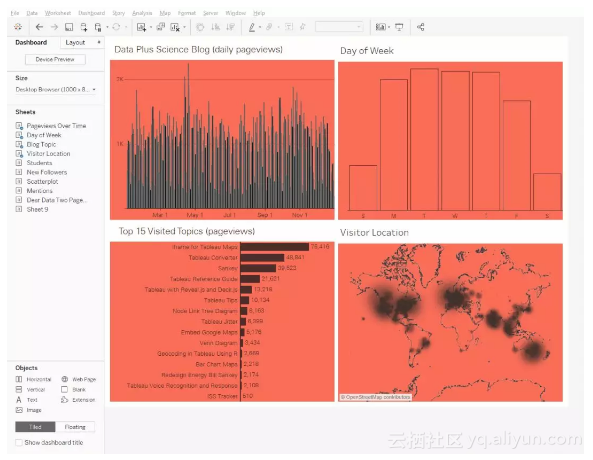Switch to the Dashboard pane tab

coord(31,42)
